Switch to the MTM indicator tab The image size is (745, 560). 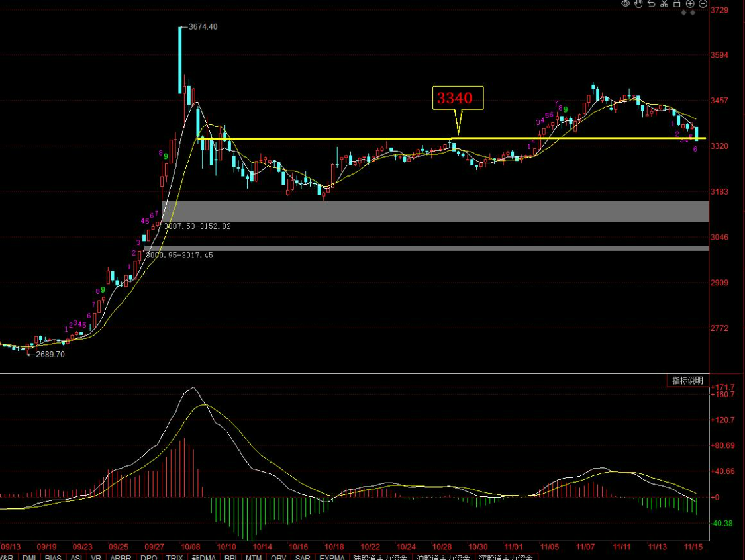tap(254, 557)
